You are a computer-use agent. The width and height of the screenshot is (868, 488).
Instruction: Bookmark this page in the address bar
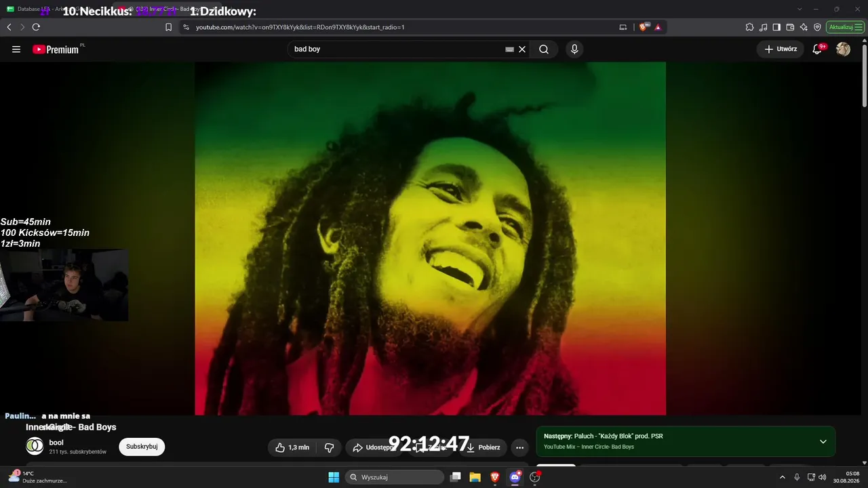(169, 27)
